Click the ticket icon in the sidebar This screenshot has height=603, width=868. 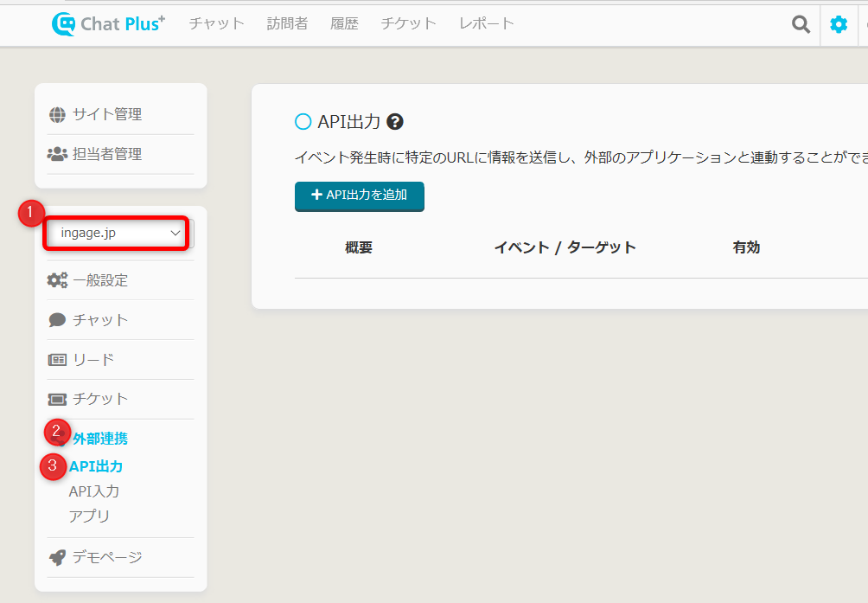(x=57, y=399)
